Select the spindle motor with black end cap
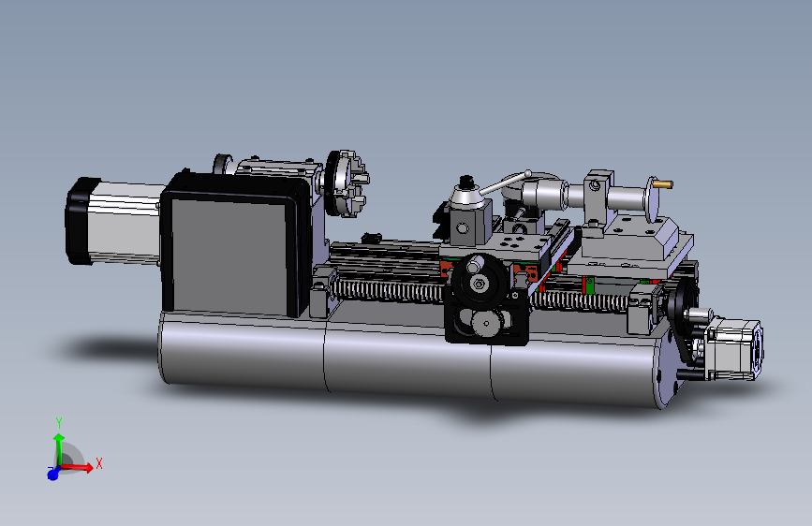The image size is (812, 526). point(114,221)
